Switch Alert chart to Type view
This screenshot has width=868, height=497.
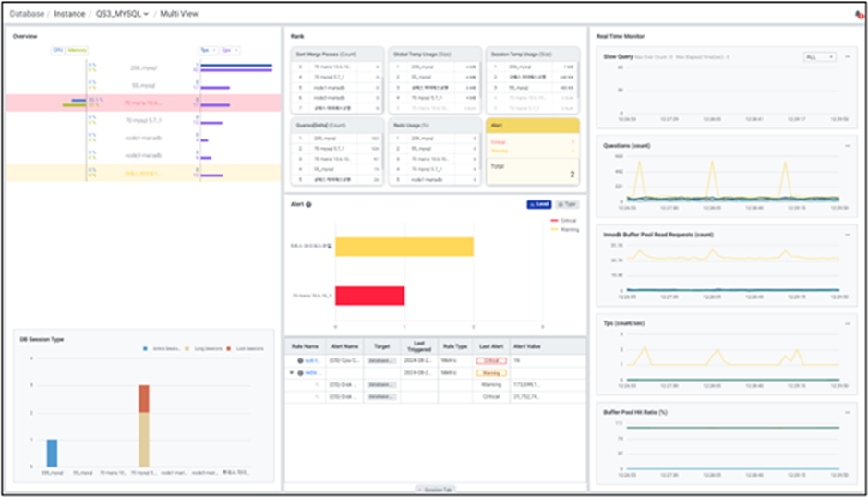click(x=567, y=204)
